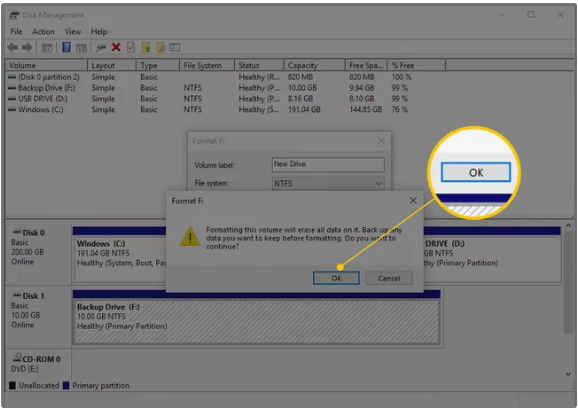The width and height of the screenshot is (578, 408).
Task: Click Cancel in the format warning
Action: (x=389, y=278)
